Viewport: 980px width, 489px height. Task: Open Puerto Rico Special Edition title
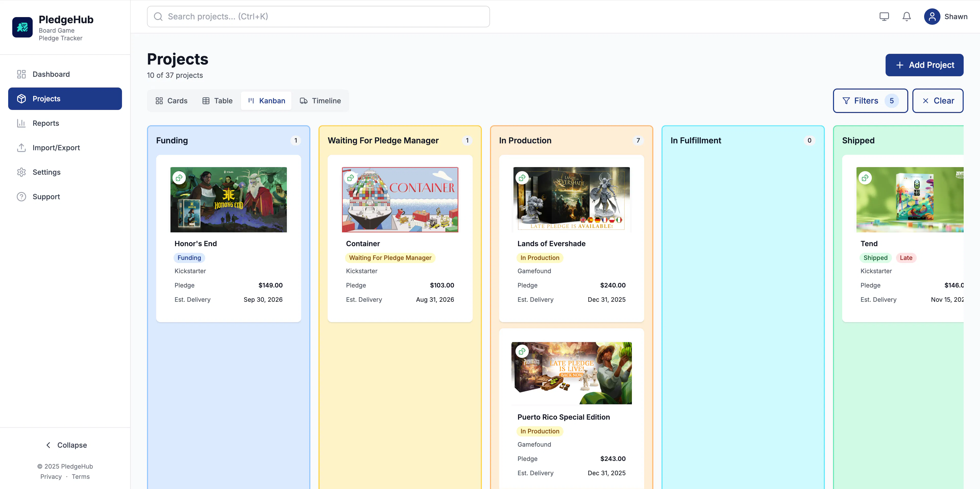[x=563, y=417]
